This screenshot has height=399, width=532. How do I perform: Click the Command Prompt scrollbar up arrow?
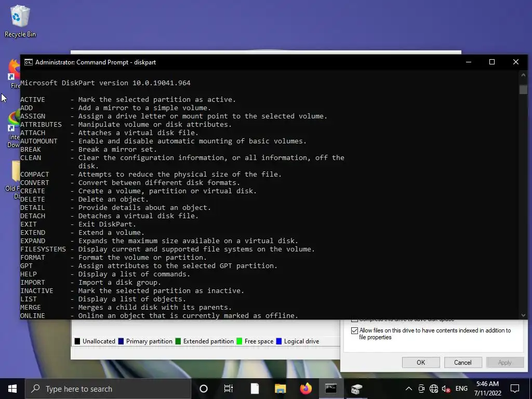[x=523, y=75]
